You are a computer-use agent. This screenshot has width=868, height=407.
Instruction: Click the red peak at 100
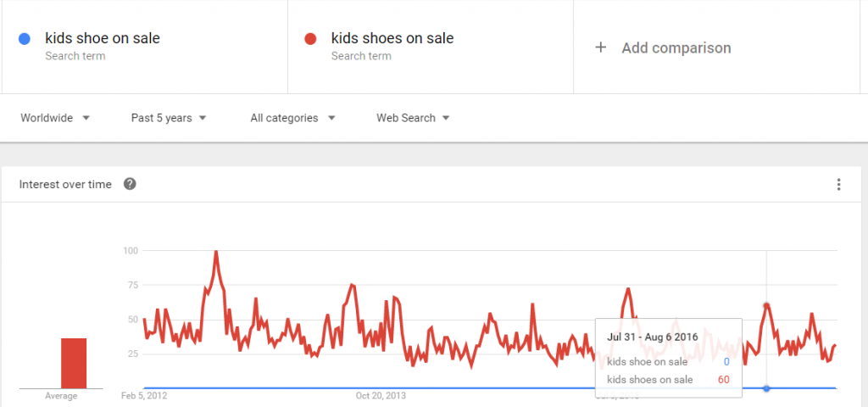(216, 252)
